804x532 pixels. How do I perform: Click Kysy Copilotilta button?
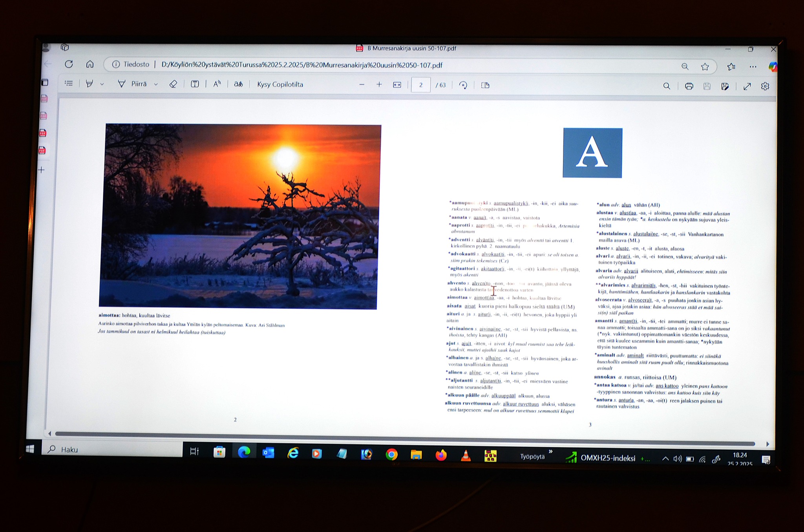280,84
